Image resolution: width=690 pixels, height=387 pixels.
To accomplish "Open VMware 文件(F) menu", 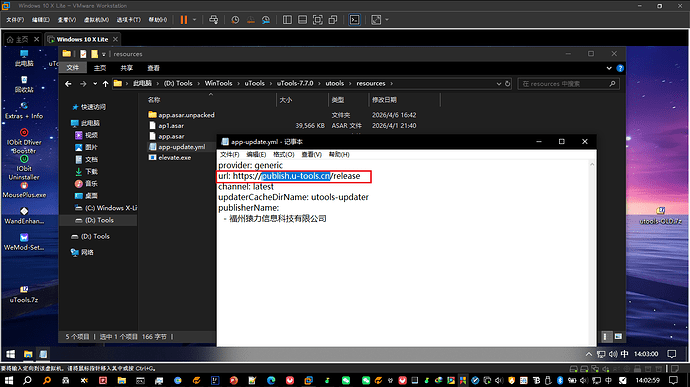I will 15,20.
